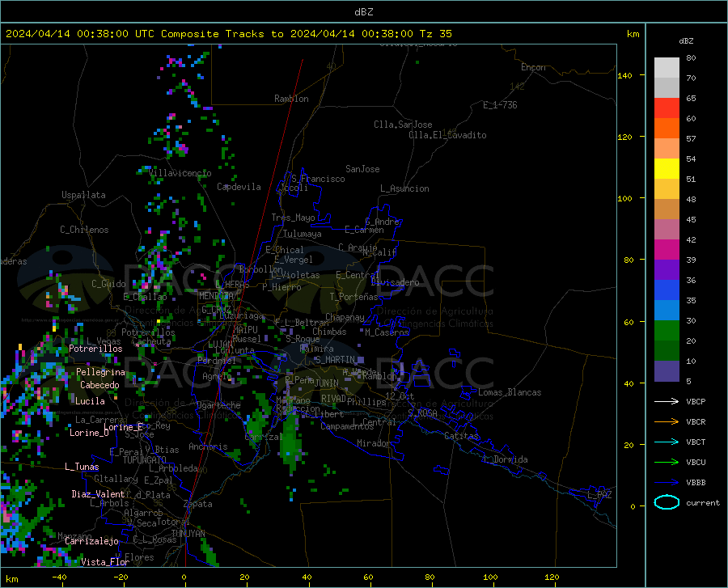
Task: Click the JUNIN city label
Action: [x=327, y=383]
